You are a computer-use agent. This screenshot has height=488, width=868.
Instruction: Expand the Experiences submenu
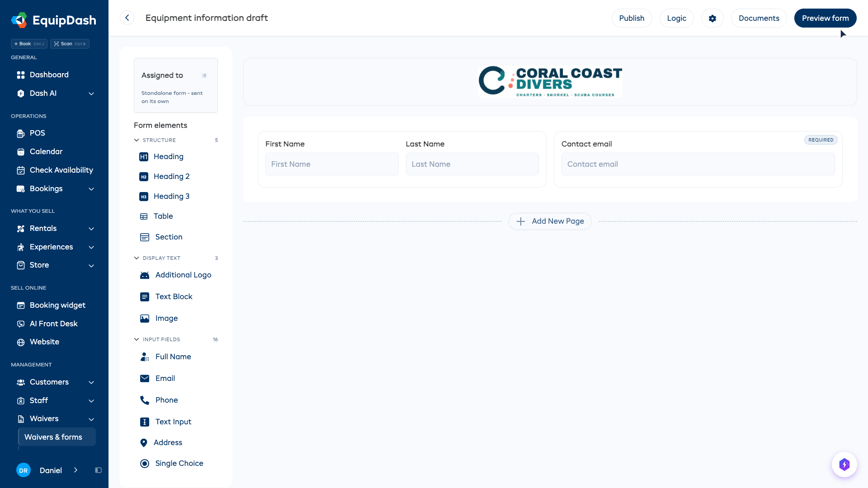91,247
